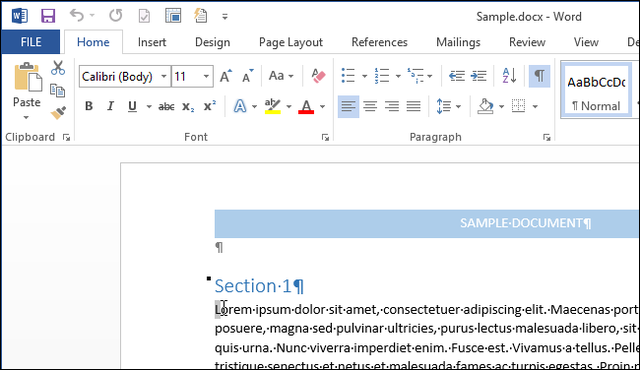
Task: Open the FILE tab
Action: [x=31, y=42]
